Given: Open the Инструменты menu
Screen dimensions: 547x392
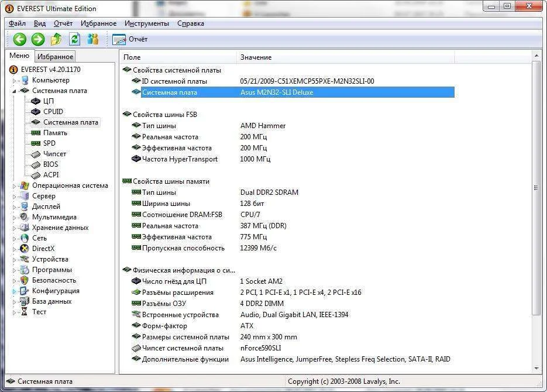Looking at the screenshot, I should pyautogui.click(x=147, y=23).
